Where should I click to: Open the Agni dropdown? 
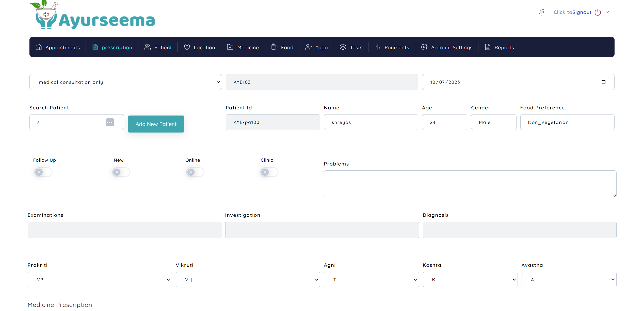(x=371, y=280)
